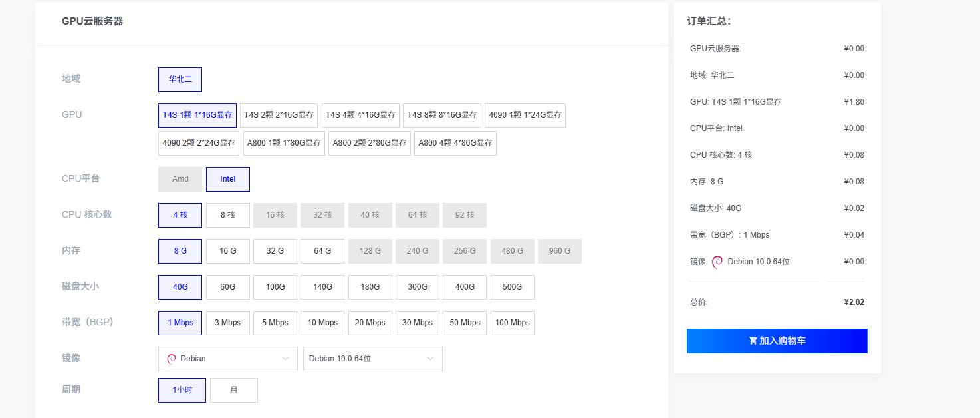Select 20 Mbps bandwidth
Screen dimensions: 980x418
370,323
